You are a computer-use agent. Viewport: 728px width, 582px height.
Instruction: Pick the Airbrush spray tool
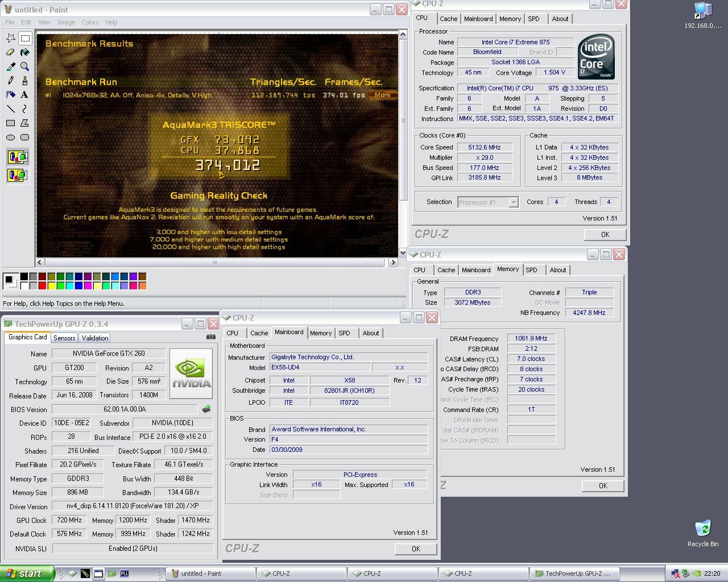[x=11, y=95]
